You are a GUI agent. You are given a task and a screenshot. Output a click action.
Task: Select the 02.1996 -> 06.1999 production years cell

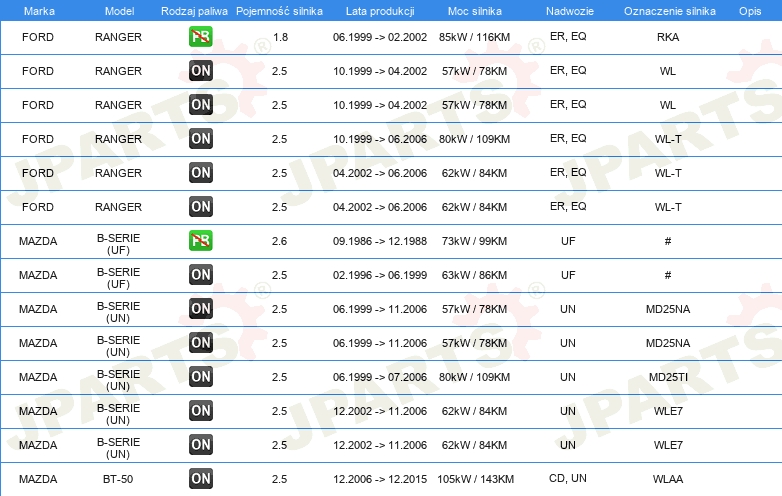pyautogui.click(x=380, y=275)
